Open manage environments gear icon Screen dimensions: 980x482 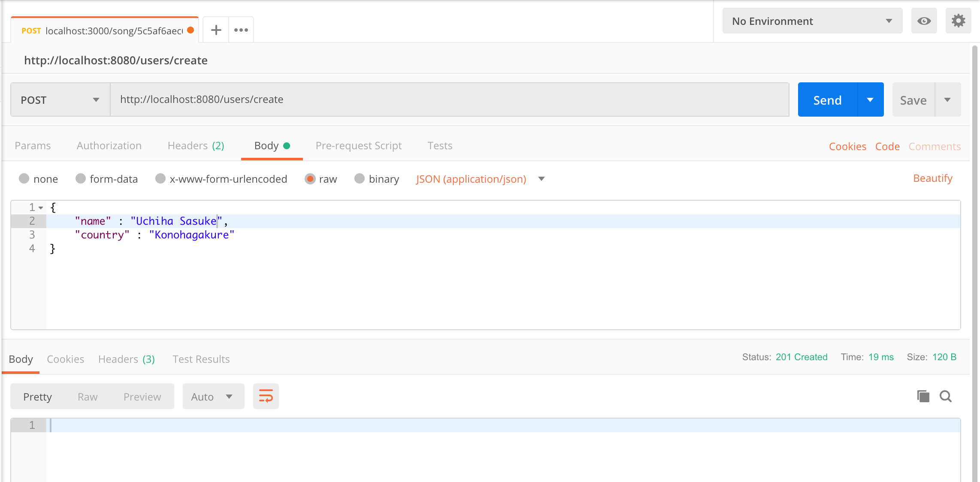pos(958,21)
